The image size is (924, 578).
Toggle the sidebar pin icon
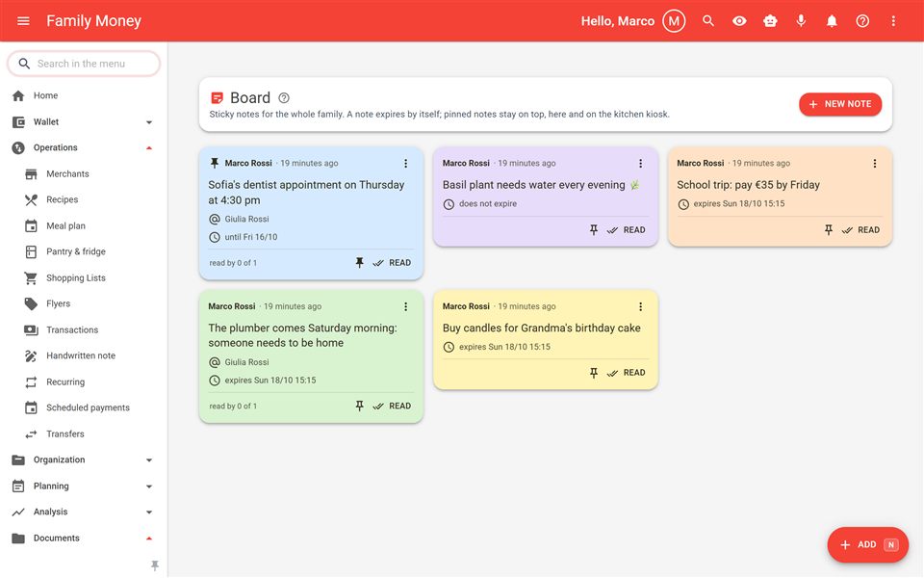(x=155, y=565)
